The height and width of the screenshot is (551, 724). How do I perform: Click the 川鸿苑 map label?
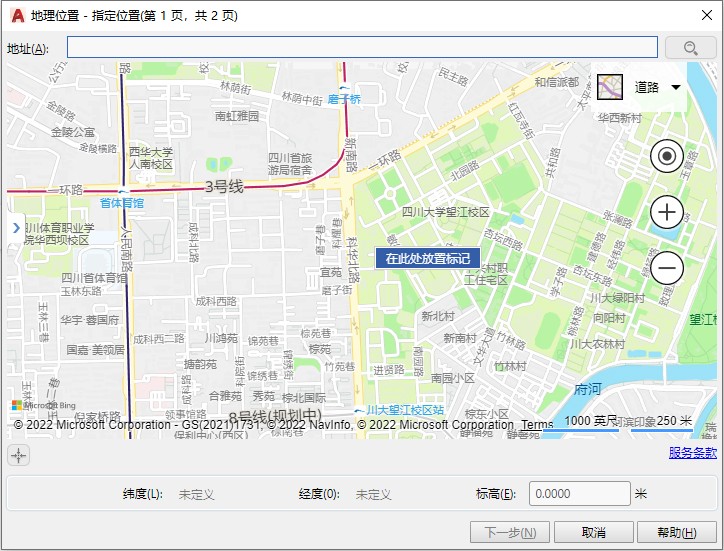pyautogui.click(x=221, y=338)
